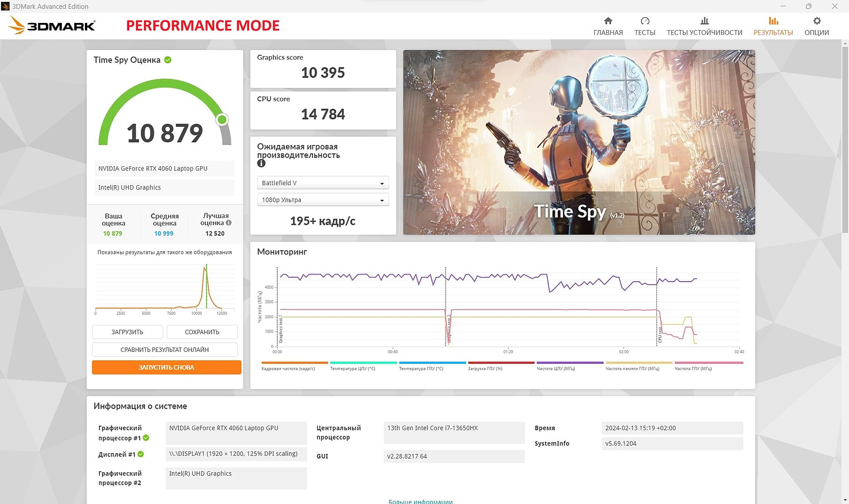849x504 pixels.
Task: Click СРАВНИТЬ РЕЗУЛЬТАТ ОНЛАЙН button
Action: [x=165, y=350]
